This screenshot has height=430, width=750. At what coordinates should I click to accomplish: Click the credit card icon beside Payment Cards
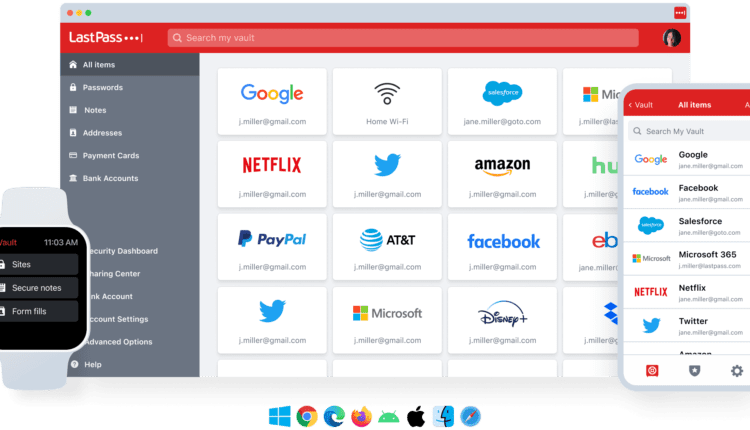(73, 155)
